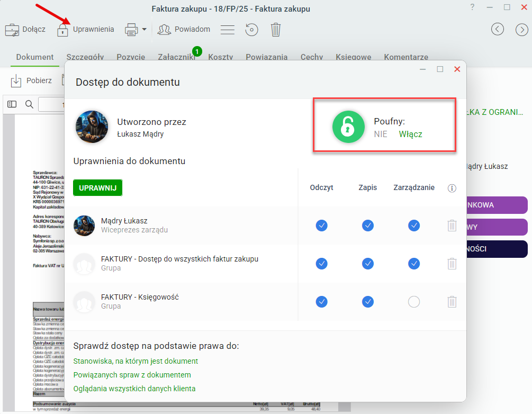The width and height of the screenshot is (532, 414).
Task: Click the info icon beside Zarządzanie
Action: 452,188
